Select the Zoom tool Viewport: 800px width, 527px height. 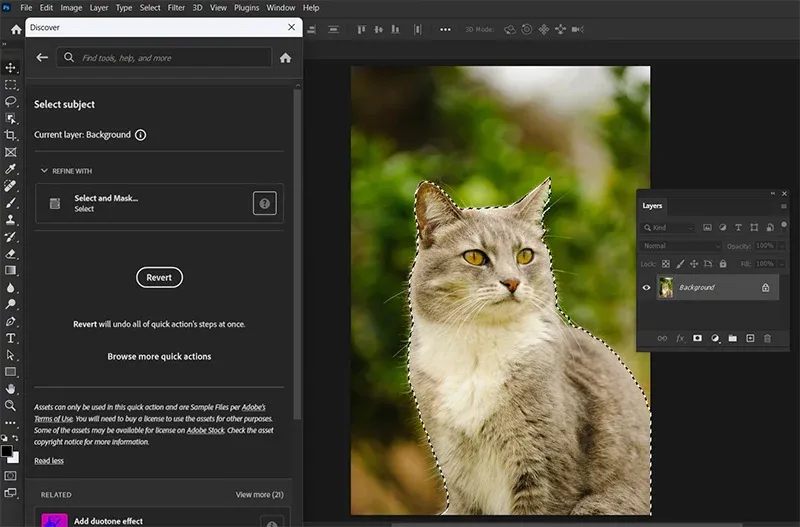click(10, 406)
